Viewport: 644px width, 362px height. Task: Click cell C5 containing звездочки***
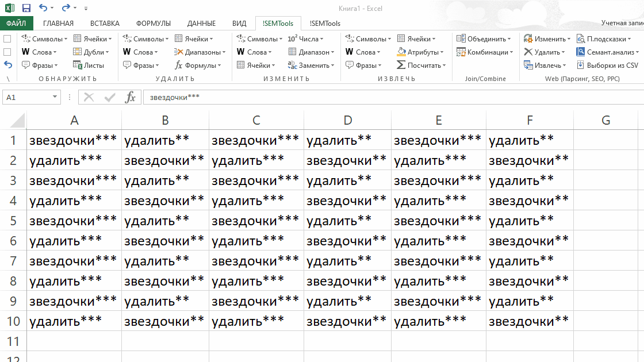(256, 221)
